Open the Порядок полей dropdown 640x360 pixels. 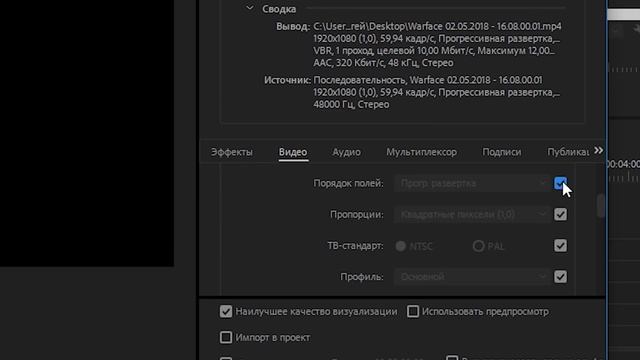coord(472,183)
